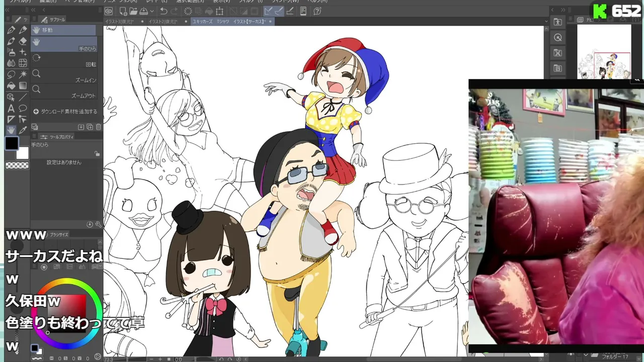Select the Fill bucket tool
Image resolution: width=644 pixels, height=362 pixels.
(11, 85)
